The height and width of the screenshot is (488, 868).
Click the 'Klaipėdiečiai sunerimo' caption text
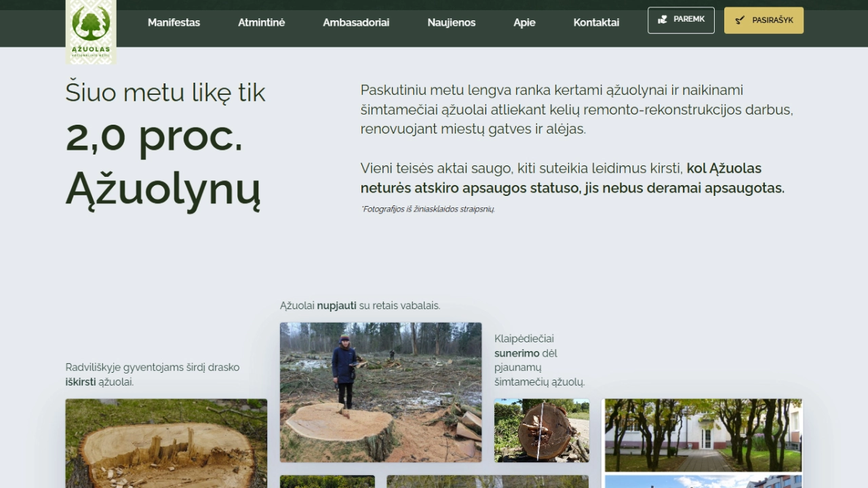tap(539, 360)
